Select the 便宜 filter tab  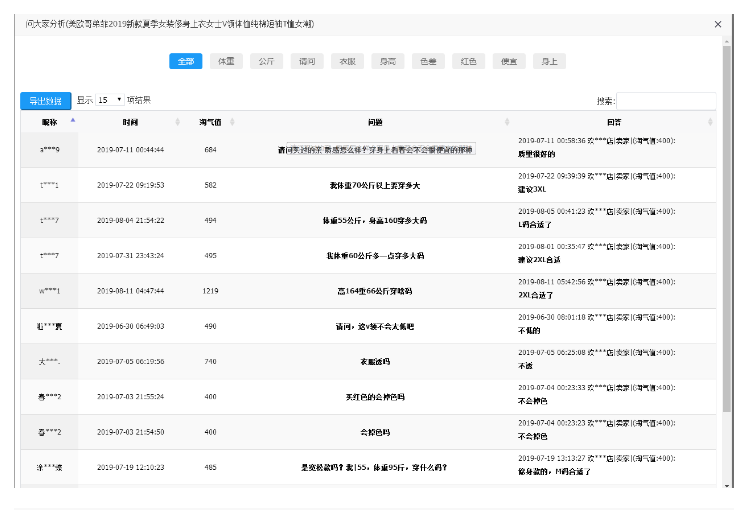click(509, 61)
